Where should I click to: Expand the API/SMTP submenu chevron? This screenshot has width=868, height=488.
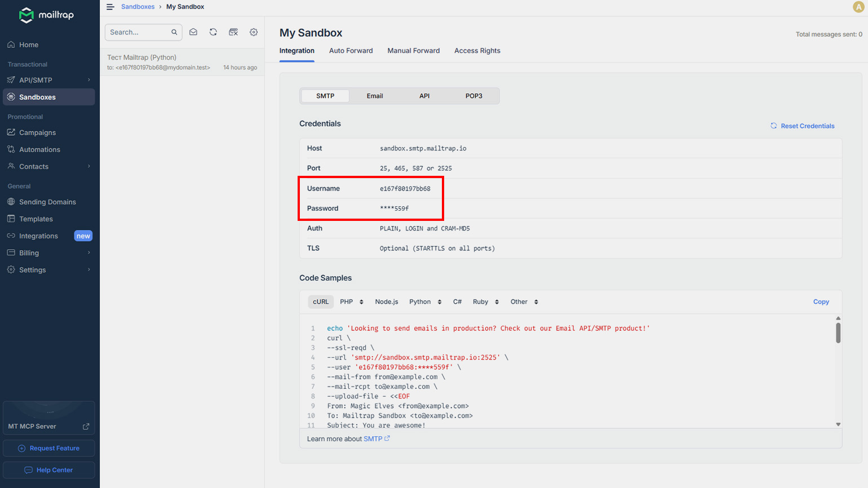(x=89, y=80)
